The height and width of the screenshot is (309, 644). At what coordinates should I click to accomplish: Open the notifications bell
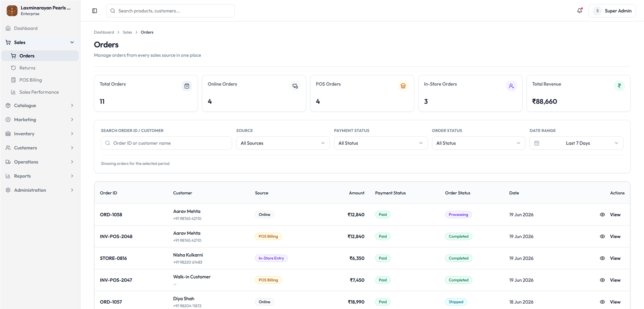pyautogui.click(x=580, y=11)
